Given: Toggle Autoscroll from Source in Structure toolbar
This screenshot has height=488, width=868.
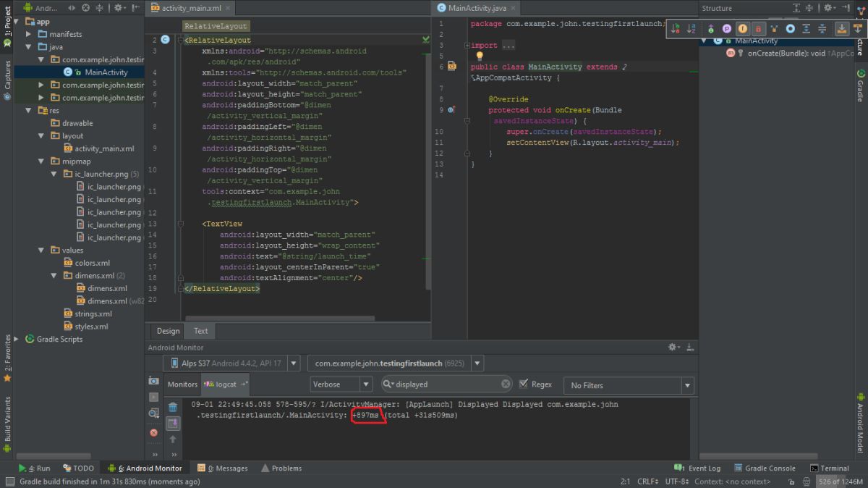Looking at the screenshot, I should point(857,28).
